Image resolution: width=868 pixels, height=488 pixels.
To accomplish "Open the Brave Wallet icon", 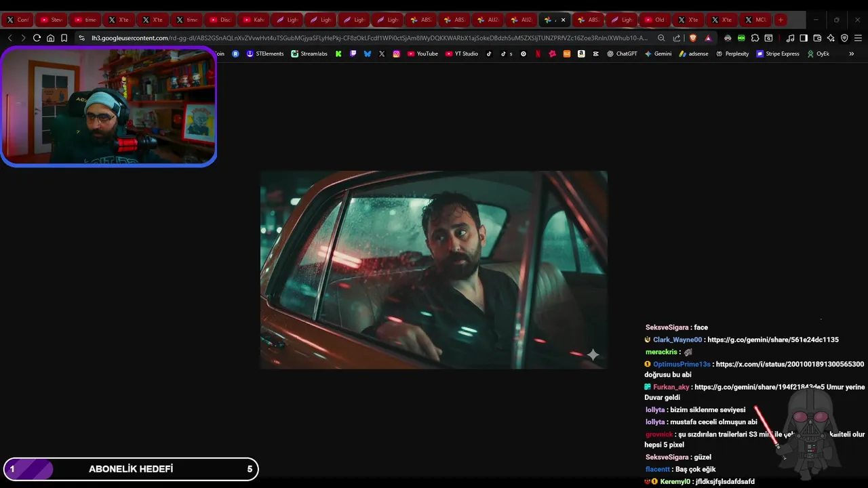I will pos(817,38).
